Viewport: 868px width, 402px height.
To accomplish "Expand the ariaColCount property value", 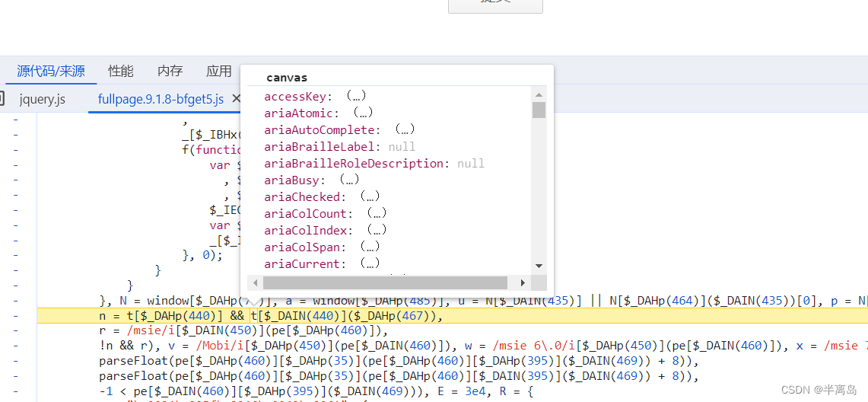I will (377, 213).
